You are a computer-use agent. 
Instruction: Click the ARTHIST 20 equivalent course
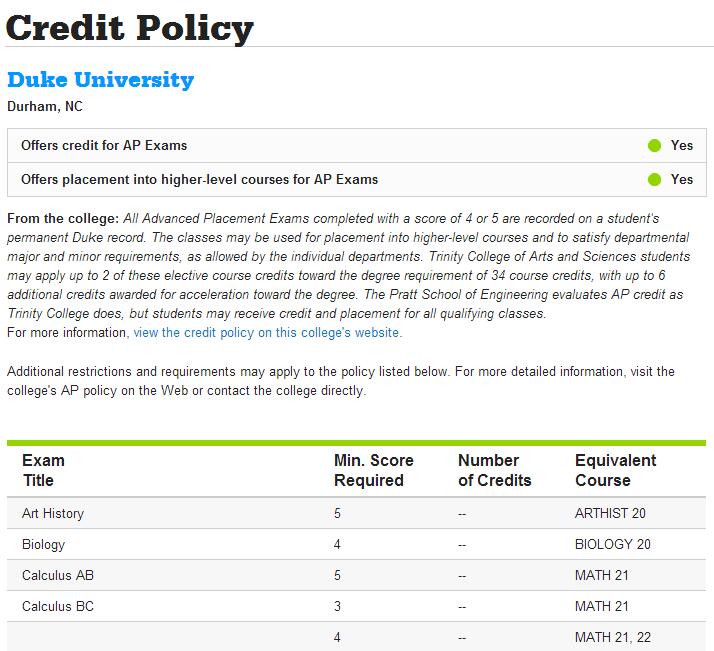tap(610, 514)
